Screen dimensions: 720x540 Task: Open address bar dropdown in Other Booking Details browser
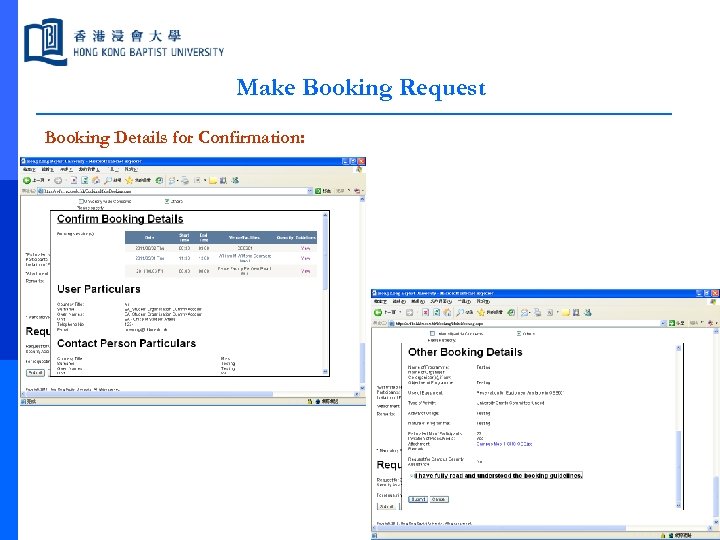pos(663,323)
